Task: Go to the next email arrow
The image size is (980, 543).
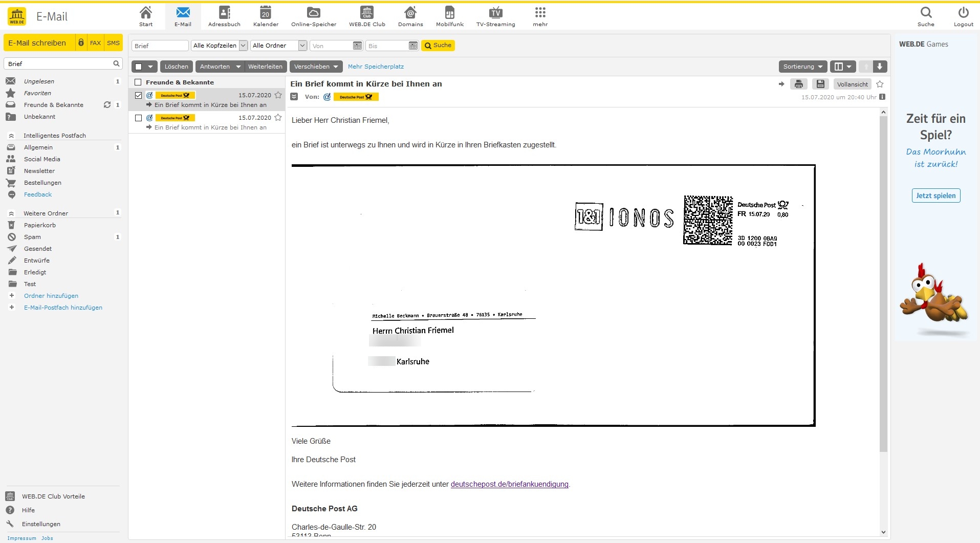Action: (879, 67)
